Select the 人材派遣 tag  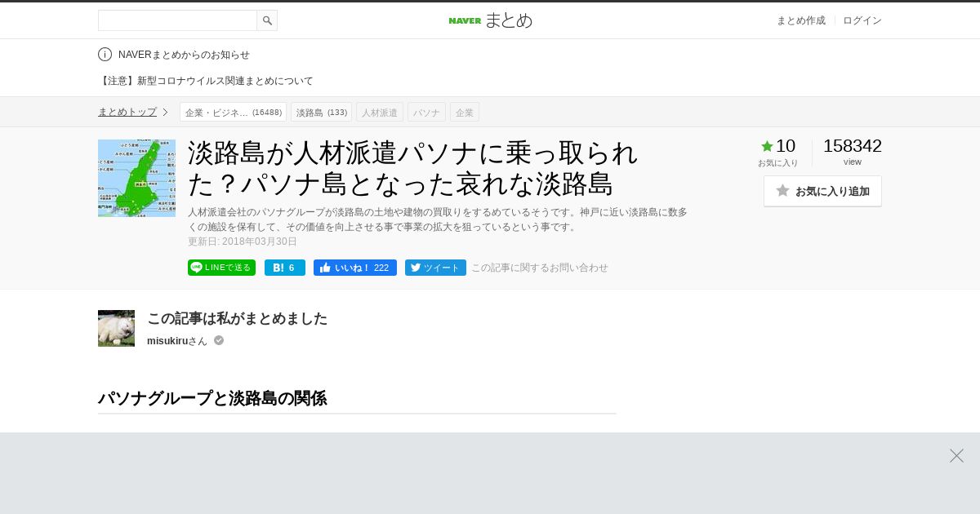coord(380,112)
